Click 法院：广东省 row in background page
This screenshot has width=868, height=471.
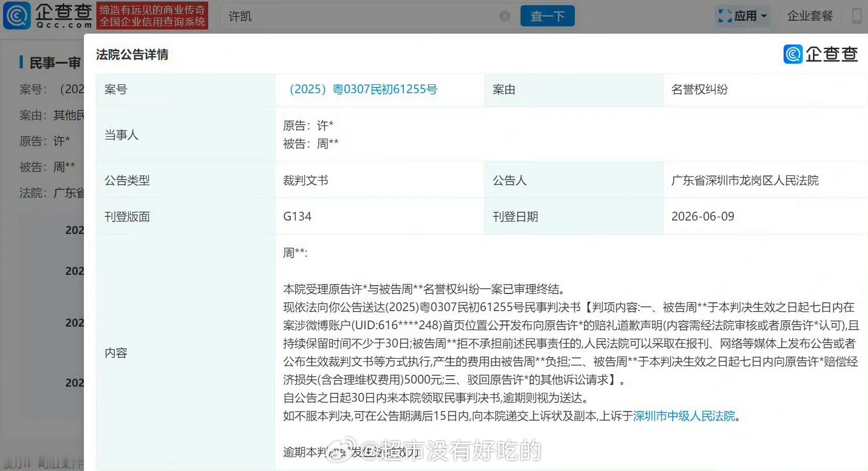click(51, 193)
